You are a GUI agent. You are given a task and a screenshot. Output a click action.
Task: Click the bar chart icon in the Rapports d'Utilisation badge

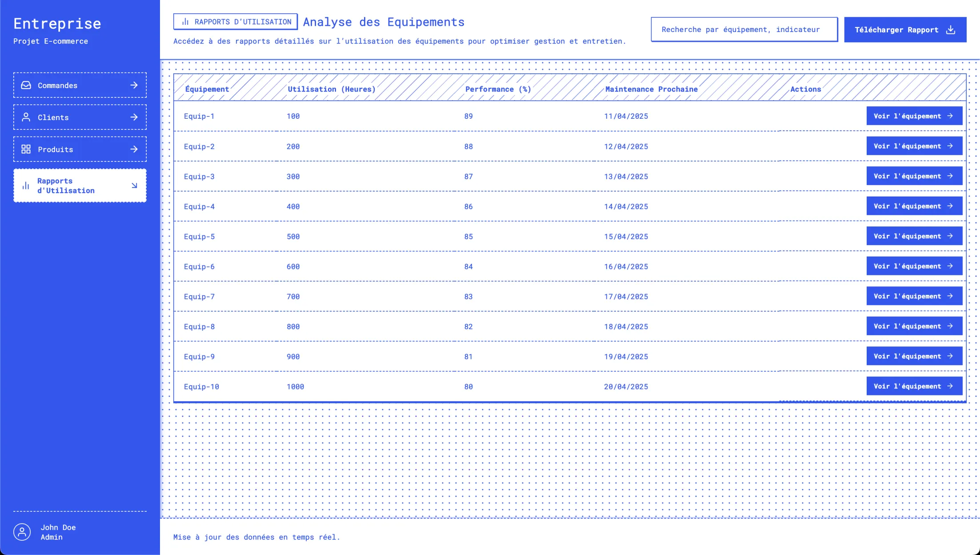click(186, 22)
